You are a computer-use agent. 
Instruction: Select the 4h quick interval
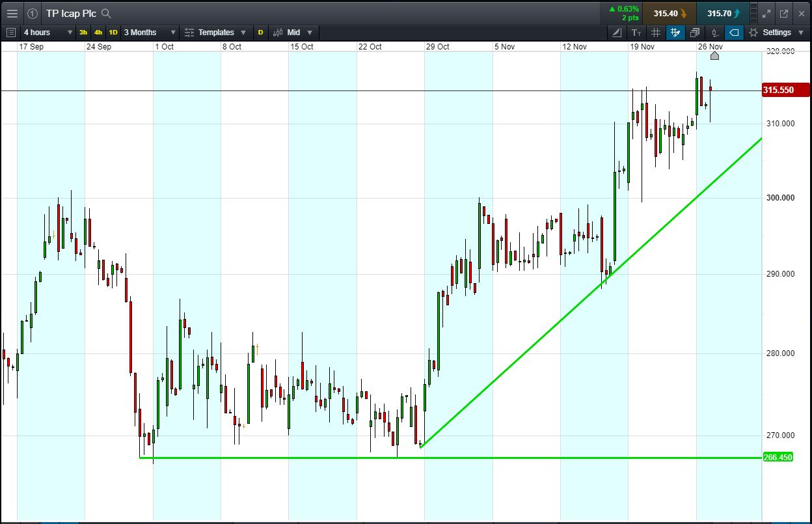pyautogui.click(x=98, y=32)
